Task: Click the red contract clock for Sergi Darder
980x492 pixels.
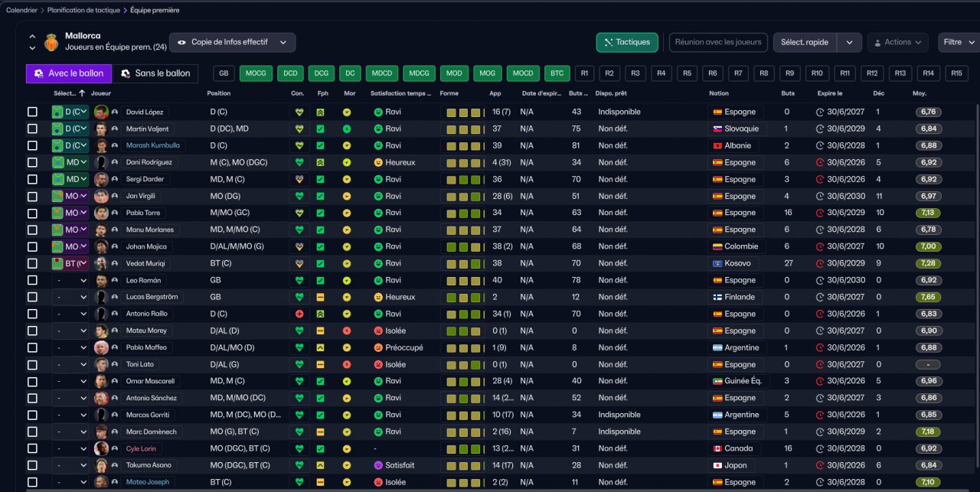Action: point(820,179)
